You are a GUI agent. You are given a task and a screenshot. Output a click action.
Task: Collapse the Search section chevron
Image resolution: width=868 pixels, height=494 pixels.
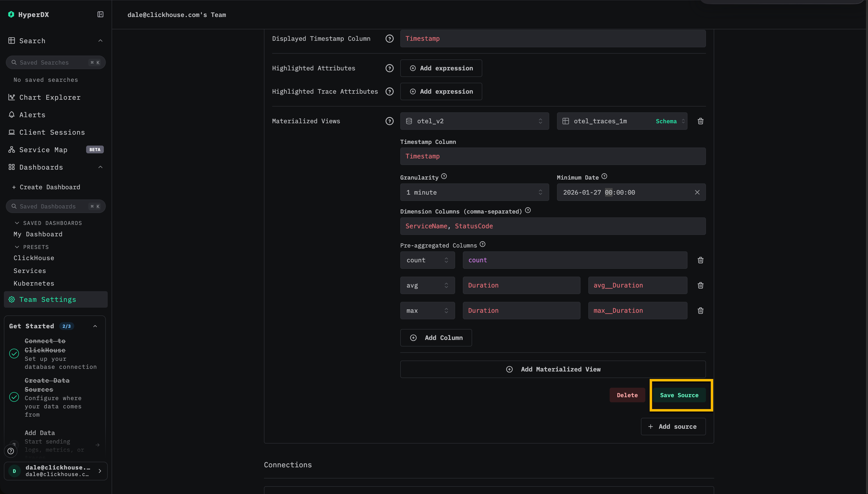click(100, 41)
